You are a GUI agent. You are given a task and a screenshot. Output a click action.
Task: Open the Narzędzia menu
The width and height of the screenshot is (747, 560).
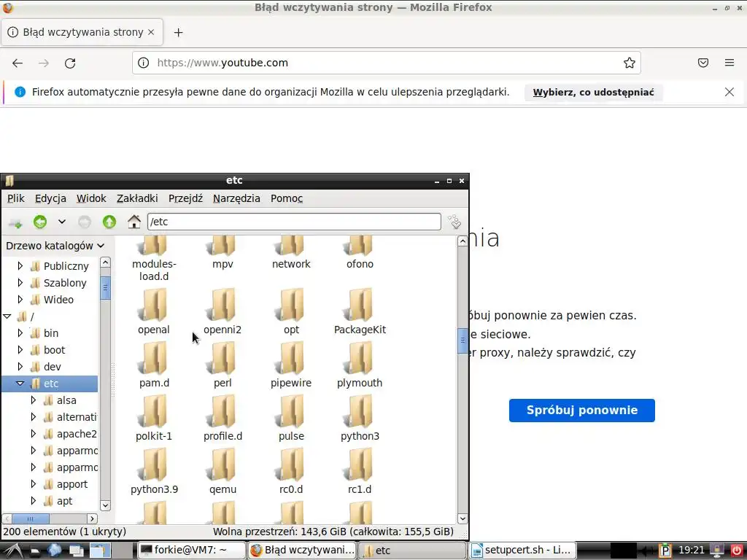point(237,198)
